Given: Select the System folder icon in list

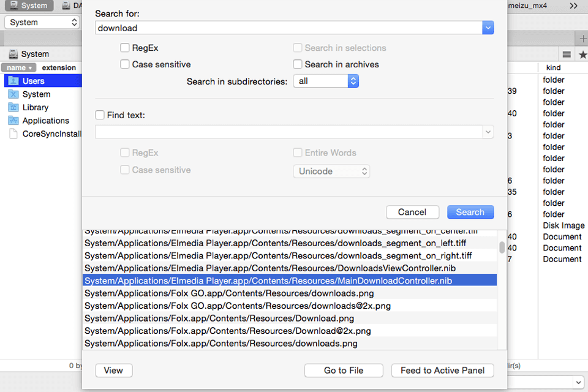Looking at the screenshot, I should tap(13, 94).
